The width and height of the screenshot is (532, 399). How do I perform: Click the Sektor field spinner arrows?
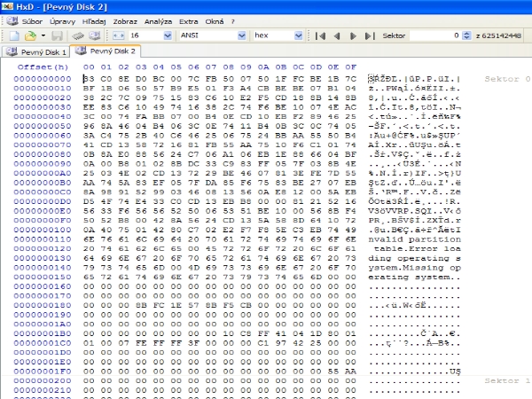[x=467, y=35]
